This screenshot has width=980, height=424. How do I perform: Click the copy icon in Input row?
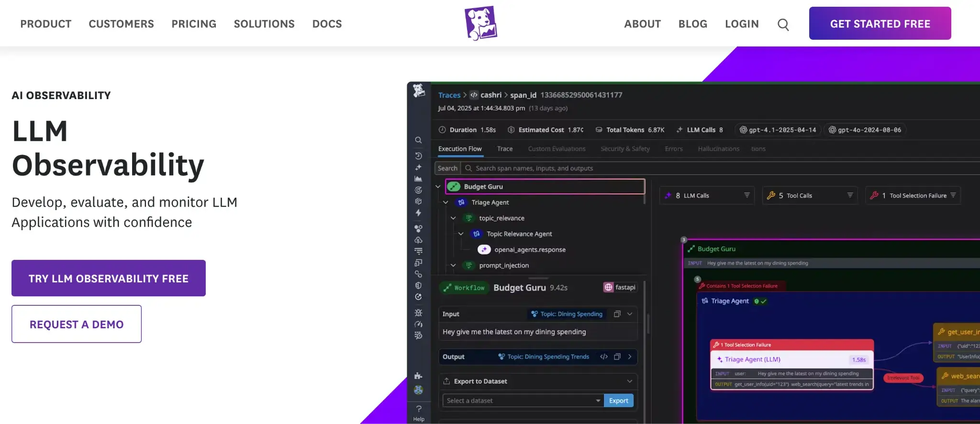click(x=617, y=314)
